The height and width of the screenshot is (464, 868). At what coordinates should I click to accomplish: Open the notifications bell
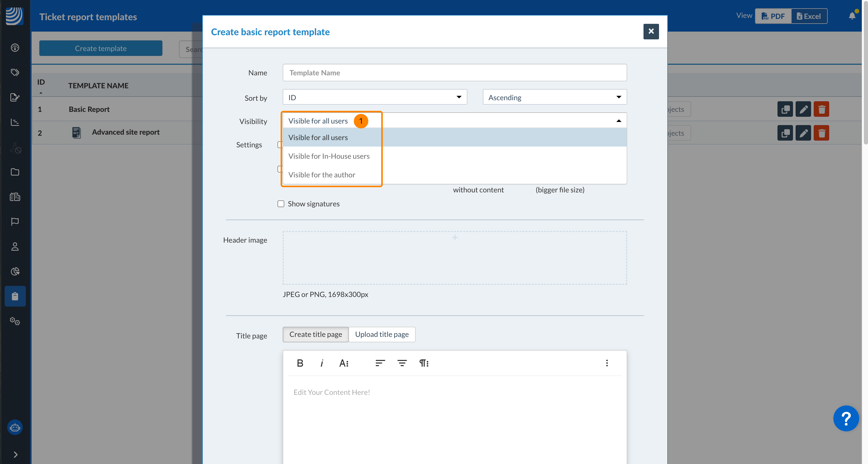[x=852, y=16]
